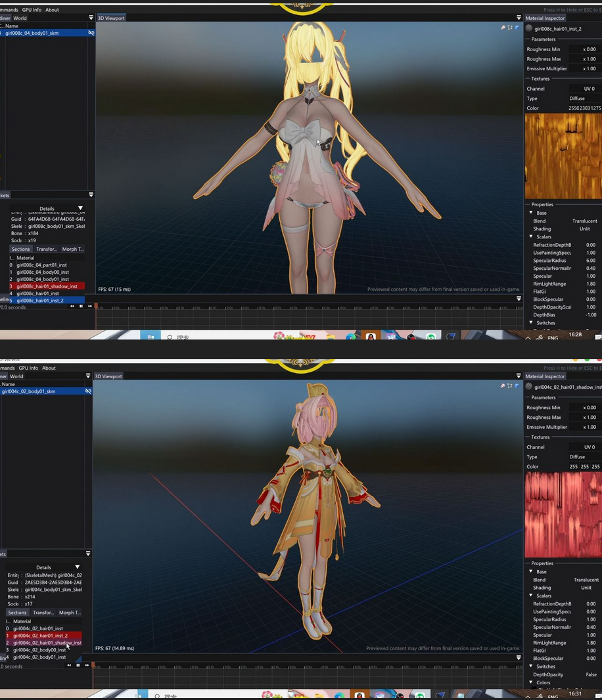Pause timeline playback in top window

tap(81, 306)
